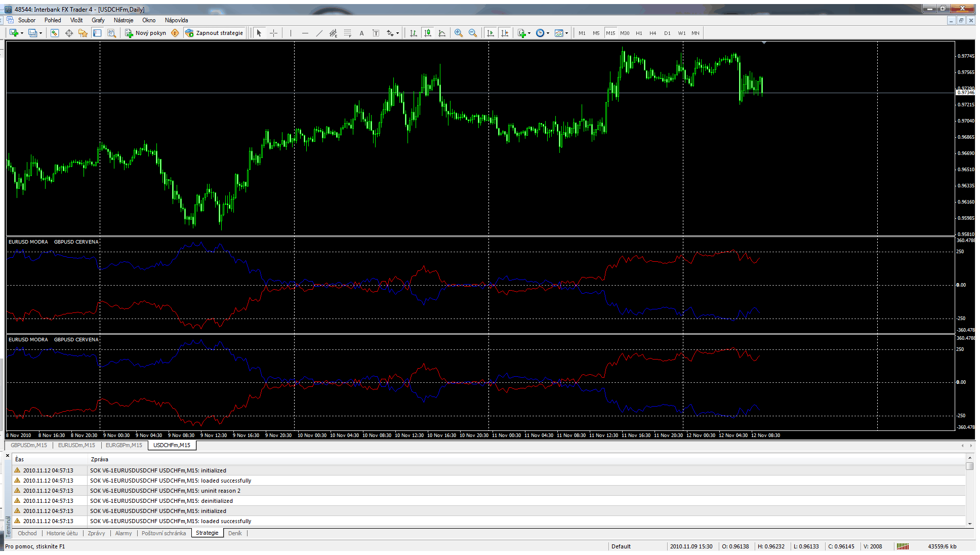Toggle chart shift icon
The height and width of the screenshot is (555, 980).
point(504,33)
